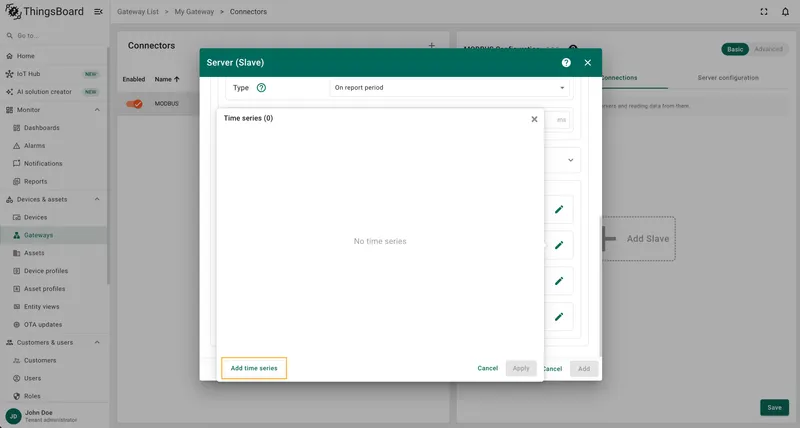Open Home in sidebar

pos(54,56)
